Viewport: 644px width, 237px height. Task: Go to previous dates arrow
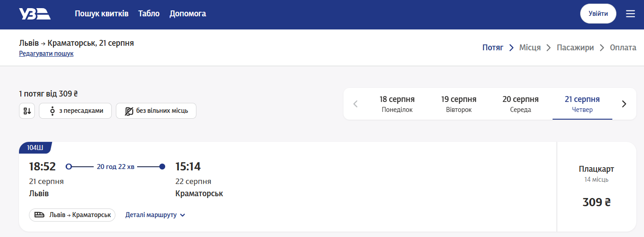[x=355, y=104]
